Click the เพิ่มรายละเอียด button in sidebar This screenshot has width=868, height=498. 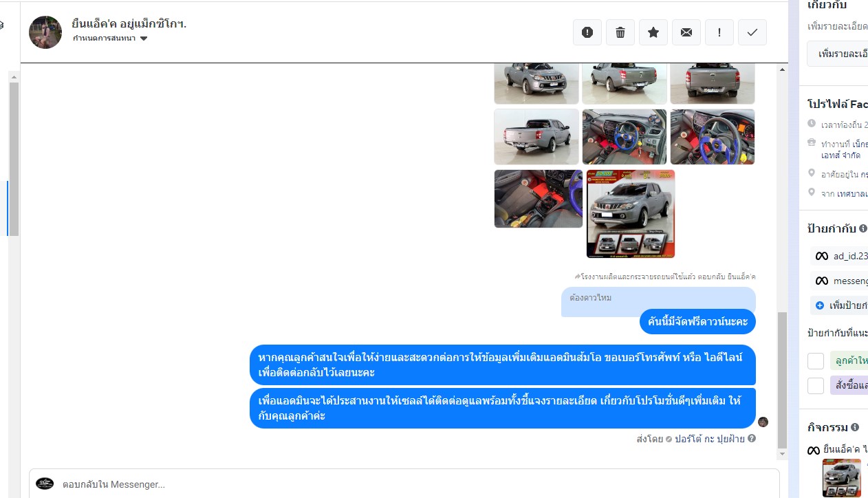tap(838, 53)
